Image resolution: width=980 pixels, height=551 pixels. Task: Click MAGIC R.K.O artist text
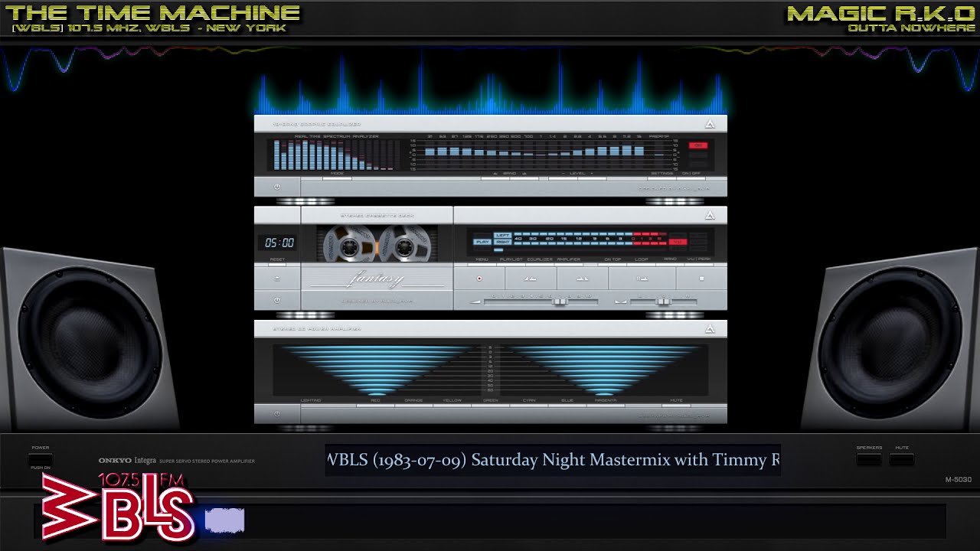coord(881,12)
